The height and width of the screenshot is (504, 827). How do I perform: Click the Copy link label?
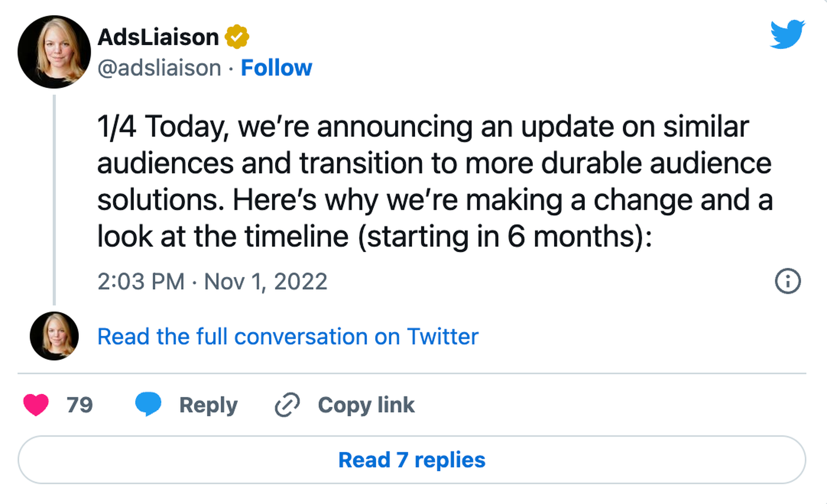pos(366,405)
